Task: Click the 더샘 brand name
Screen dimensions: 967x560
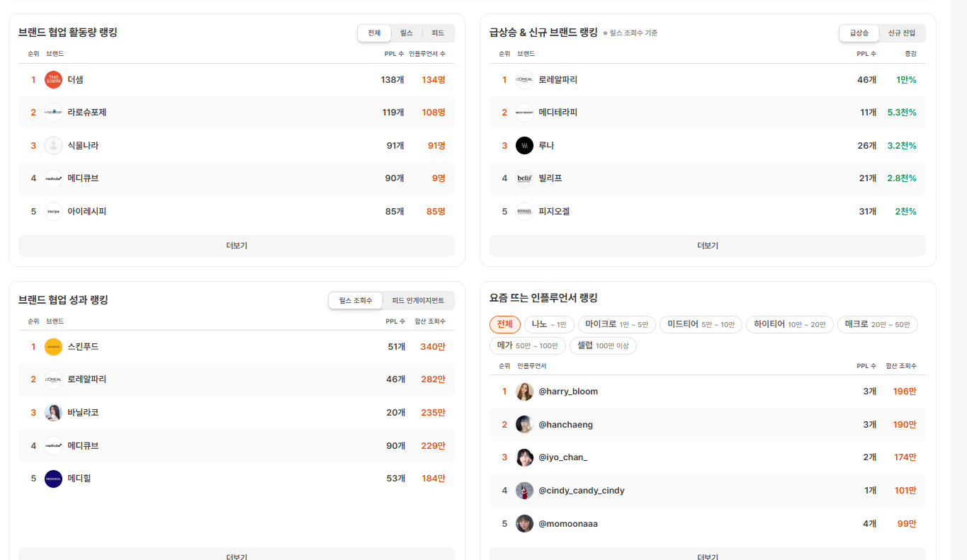Action: pyautogui.click(x=76, y=80)
